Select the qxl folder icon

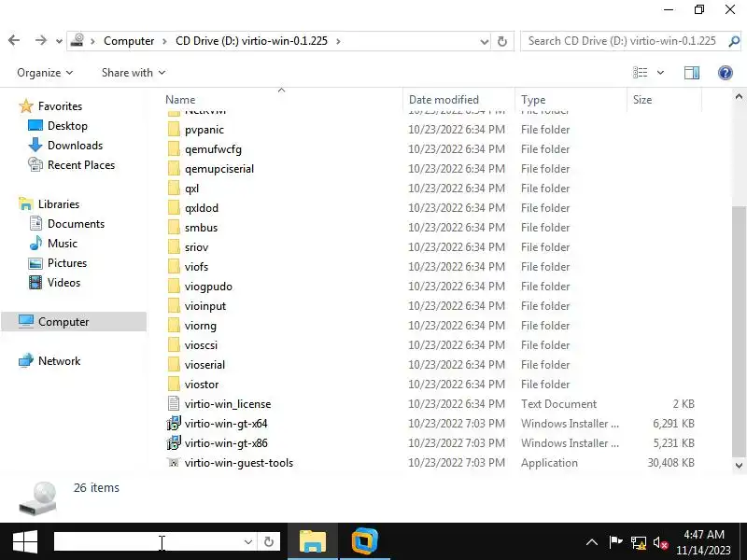point(174,189)
